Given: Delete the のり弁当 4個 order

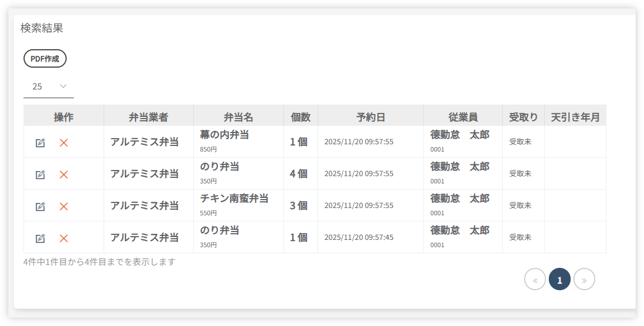Looking at the screenshot, I should tap(64, 174).
